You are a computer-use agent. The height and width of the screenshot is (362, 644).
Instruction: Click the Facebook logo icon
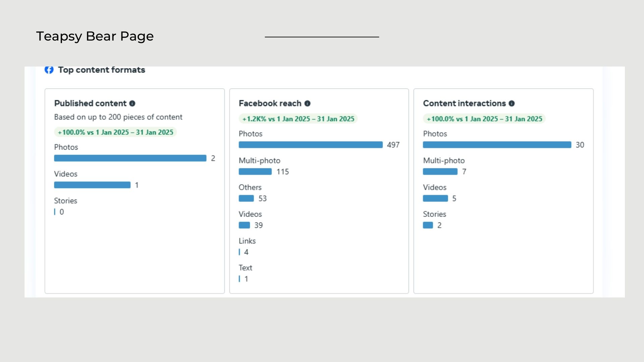coord(49,70)
